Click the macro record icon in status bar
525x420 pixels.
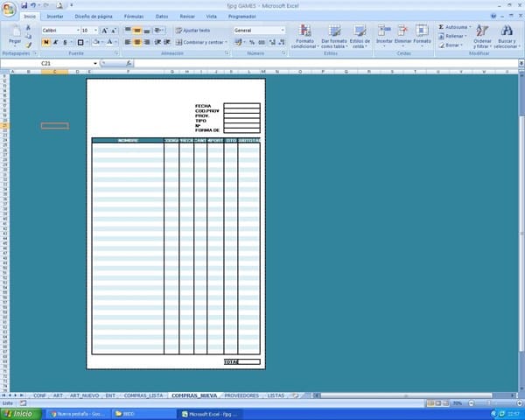pos(23,403)
